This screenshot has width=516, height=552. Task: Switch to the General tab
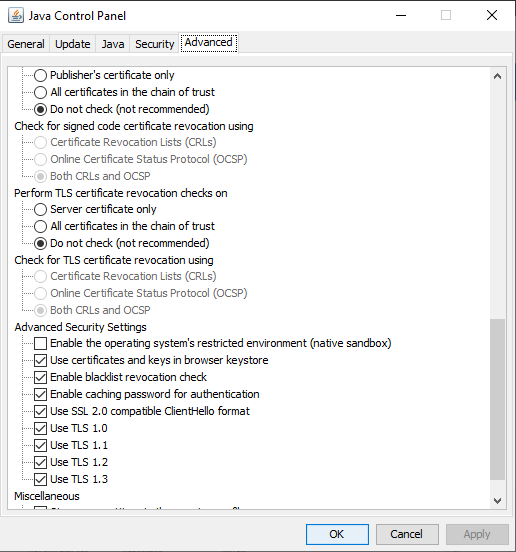point(26,44)
